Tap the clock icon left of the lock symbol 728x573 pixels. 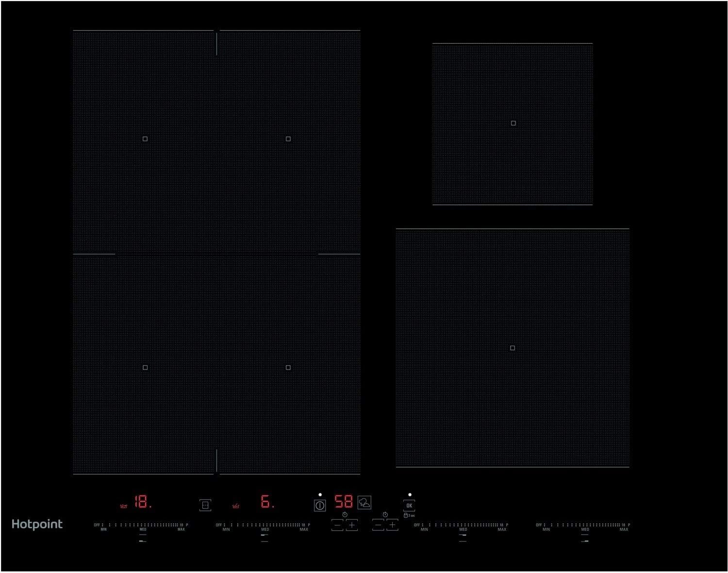385,515
